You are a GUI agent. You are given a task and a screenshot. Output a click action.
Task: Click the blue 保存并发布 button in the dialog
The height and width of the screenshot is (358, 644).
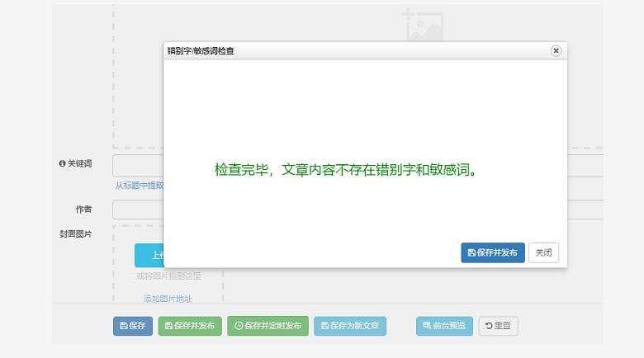click(x=492, y=253)
